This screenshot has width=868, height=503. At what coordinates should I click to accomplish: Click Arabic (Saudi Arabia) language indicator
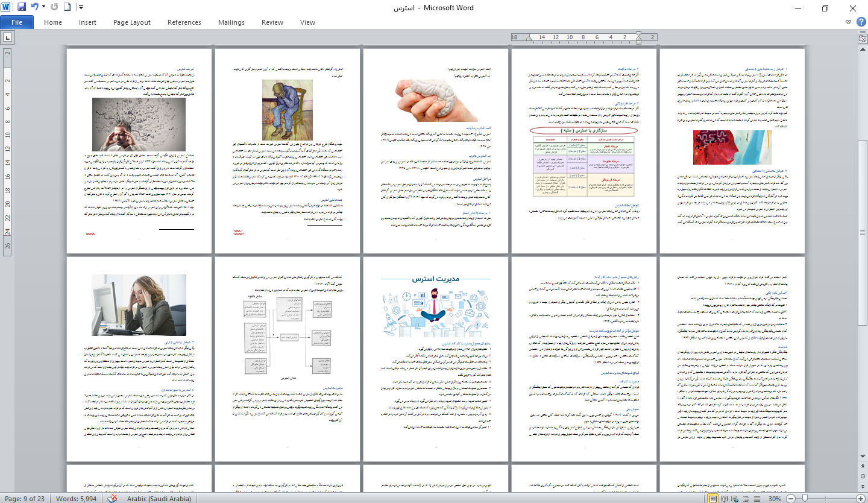click(159, 499)
